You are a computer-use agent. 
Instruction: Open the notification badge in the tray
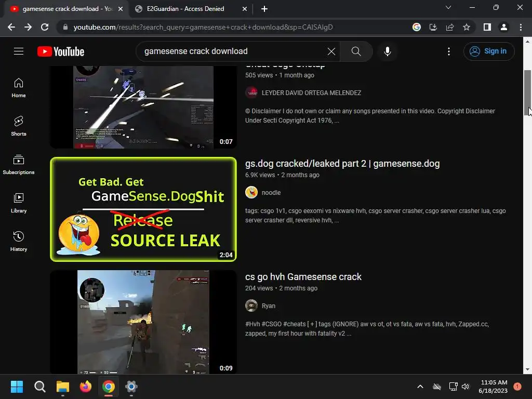(517, 386)
